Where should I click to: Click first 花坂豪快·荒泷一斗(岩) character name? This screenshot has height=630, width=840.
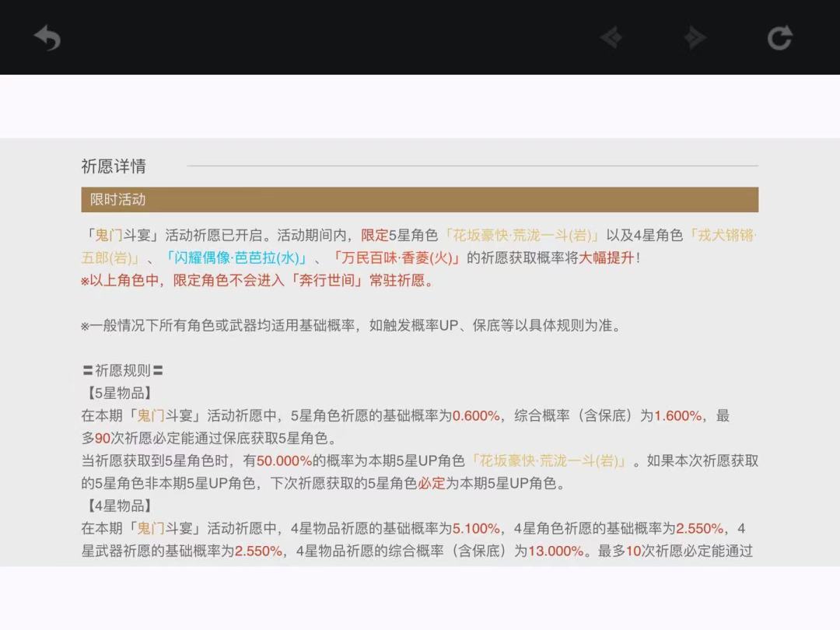coord(521,235)
